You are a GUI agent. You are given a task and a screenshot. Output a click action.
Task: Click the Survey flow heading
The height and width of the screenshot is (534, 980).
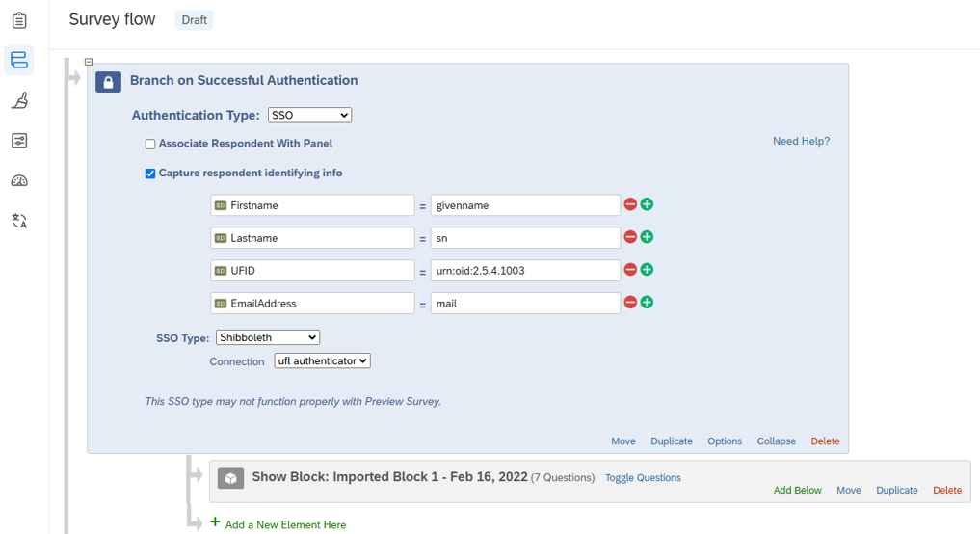(112, 19)
